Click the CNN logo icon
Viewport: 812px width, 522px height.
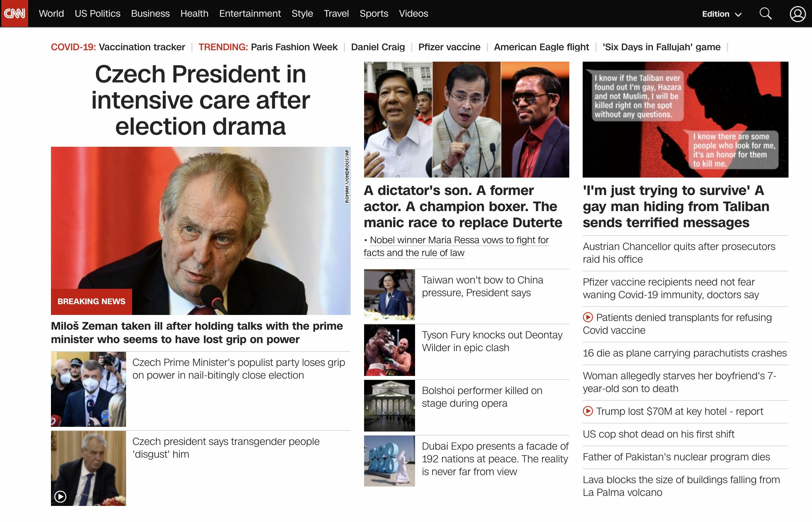[x=14, y=13]
